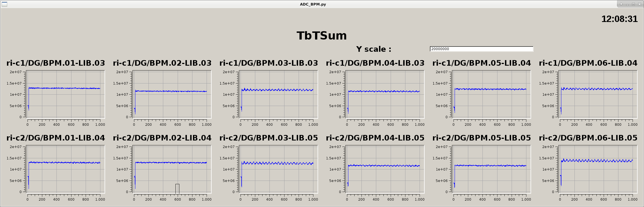This screenshot has height=207, width=644.
Task: Select the ri-c1/DG/BPM.06-LIB.04 plot
Action: point(598,95)
